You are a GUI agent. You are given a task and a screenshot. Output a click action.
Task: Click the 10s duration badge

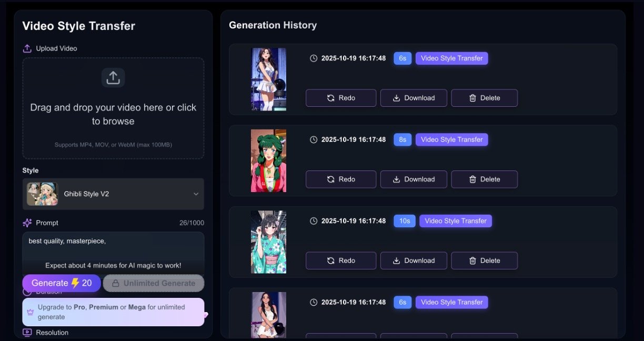(404, 221)
